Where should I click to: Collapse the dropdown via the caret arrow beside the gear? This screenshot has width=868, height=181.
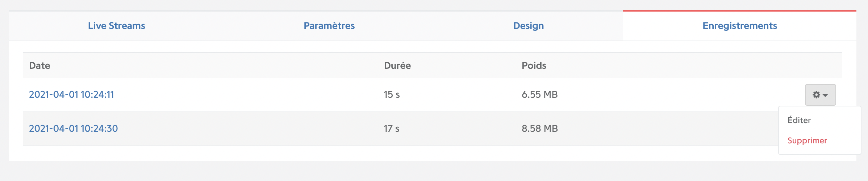click(x=825, y=95)
